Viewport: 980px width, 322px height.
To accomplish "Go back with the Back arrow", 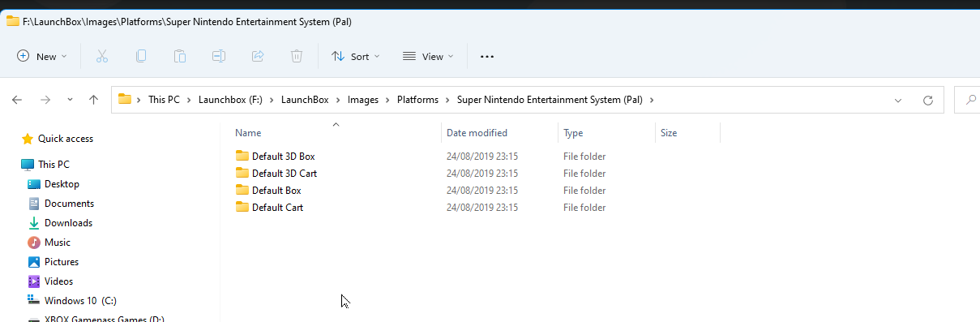I will pos(17,100).
